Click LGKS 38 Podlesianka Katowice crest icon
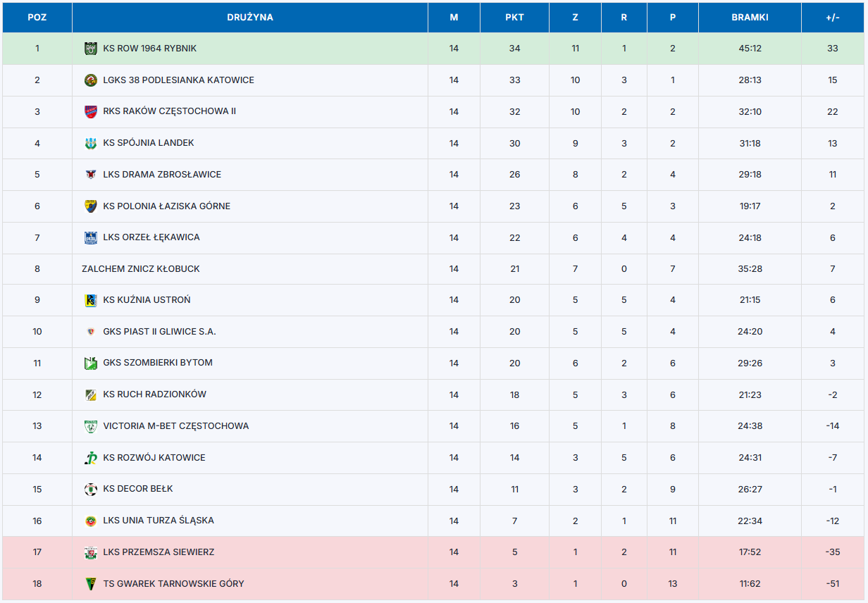 tap(90, 80)
